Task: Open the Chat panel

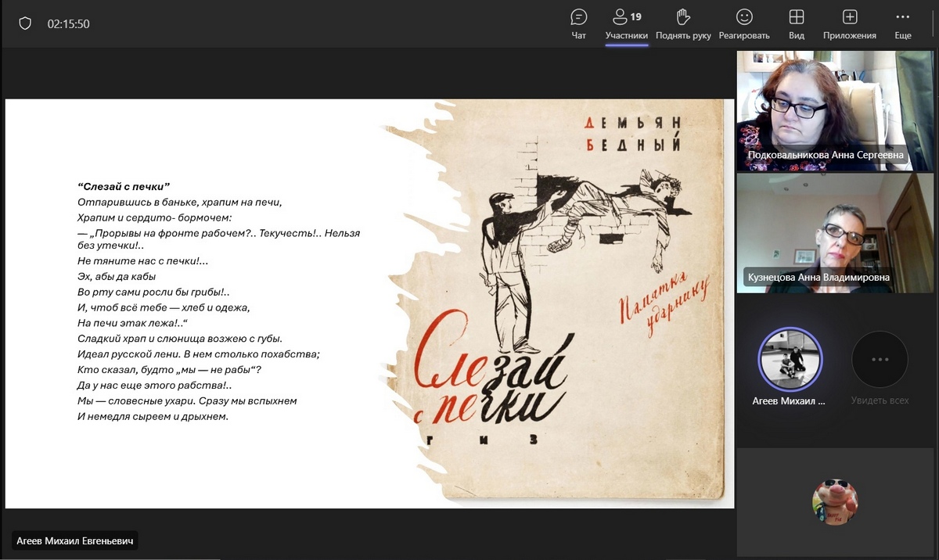Action: tap(579, 24)
